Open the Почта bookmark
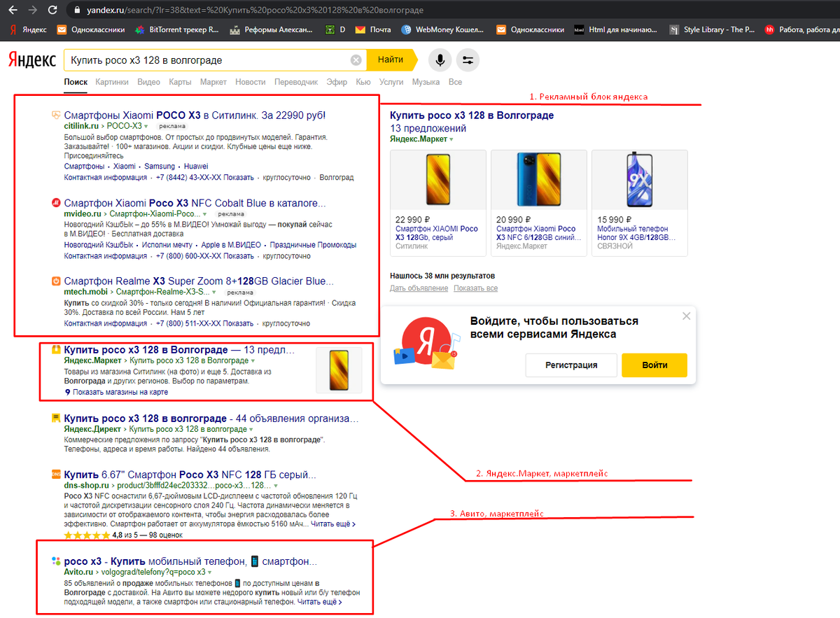840x618 pixels. click(373, 30)
